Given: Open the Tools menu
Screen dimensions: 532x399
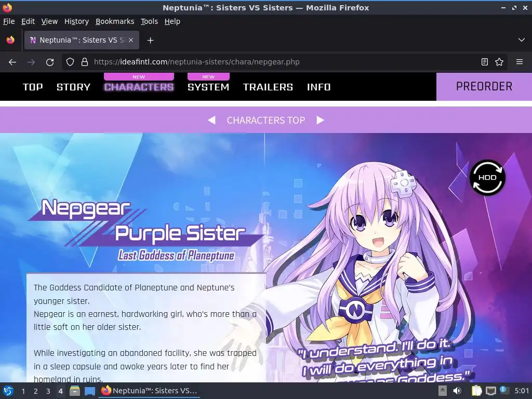Looking at the screenshot, I should pos(149,21).
